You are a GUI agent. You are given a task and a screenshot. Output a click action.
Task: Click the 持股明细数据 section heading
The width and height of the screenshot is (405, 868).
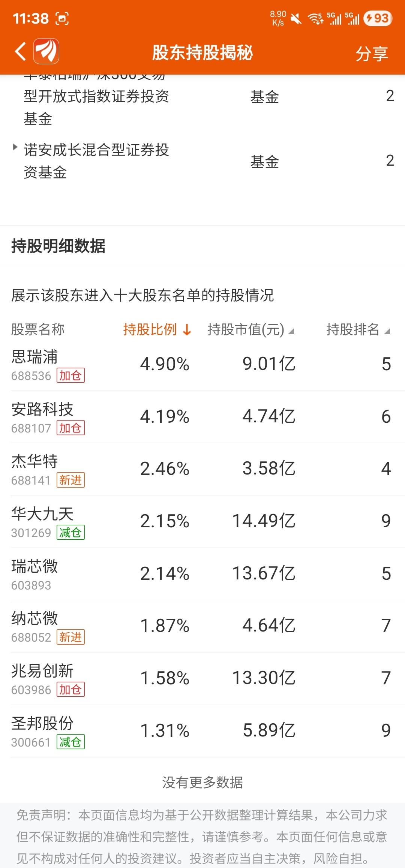tap(58, 246)
